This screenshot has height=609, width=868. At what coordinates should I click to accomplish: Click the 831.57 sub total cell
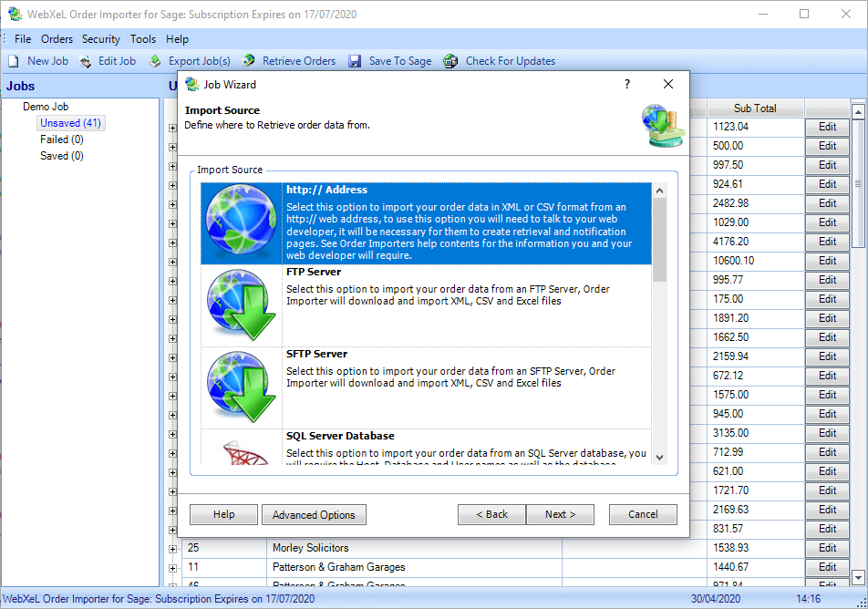pos(756,529)
